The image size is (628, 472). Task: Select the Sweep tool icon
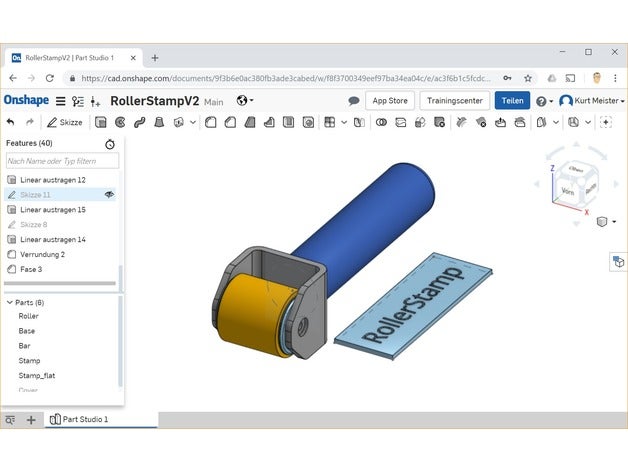[139, 122]
